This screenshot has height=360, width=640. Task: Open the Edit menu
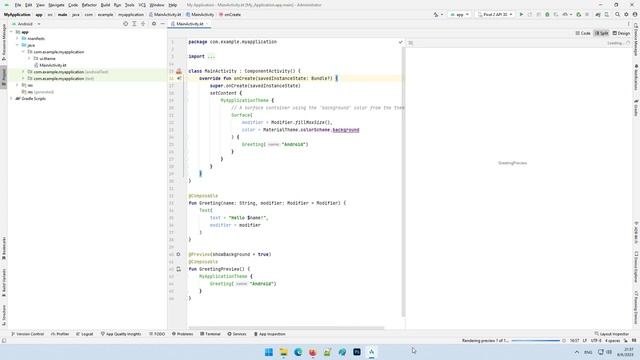[x=29, y=5]
